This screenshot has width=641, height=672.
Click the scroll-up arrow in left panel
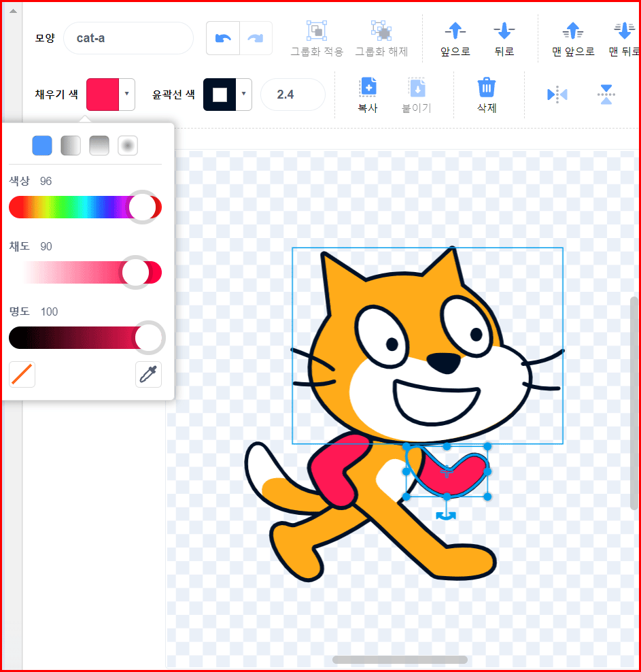(14, 11)
